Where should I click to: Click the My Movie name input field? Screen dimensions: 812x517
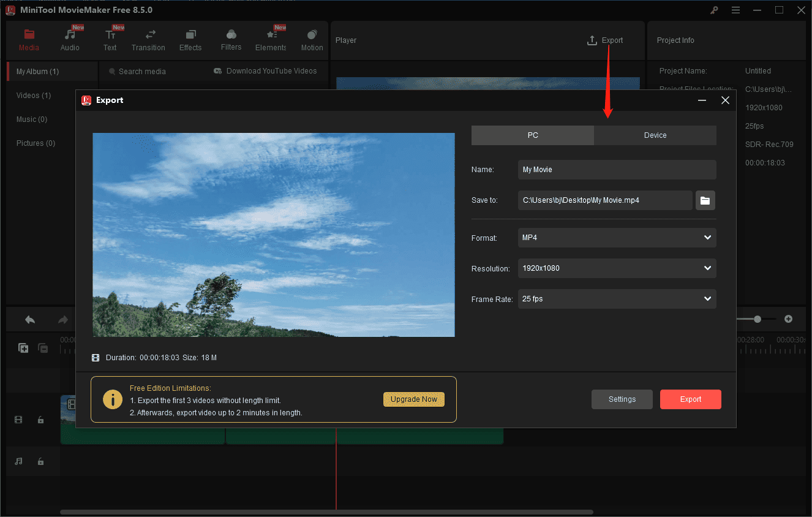pos(617,169)
